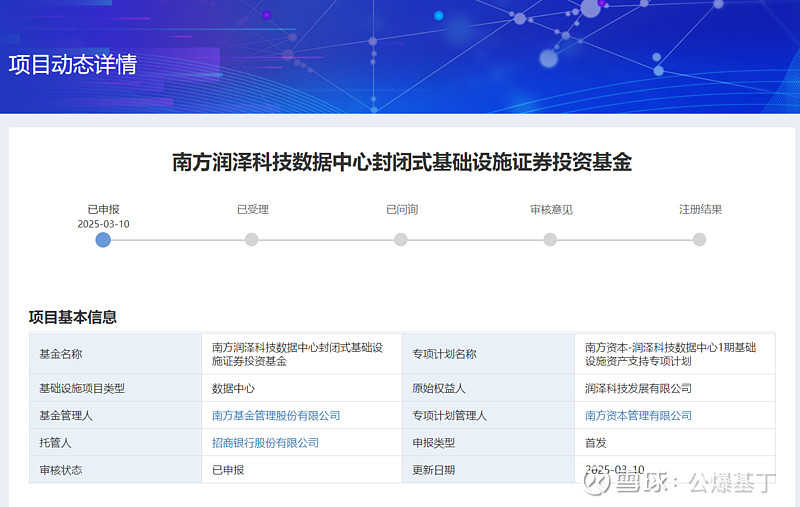Click the 已问询 progress step dot
Image resolution: width=800 pixels, height=507 pixels.
coord(401,240)
